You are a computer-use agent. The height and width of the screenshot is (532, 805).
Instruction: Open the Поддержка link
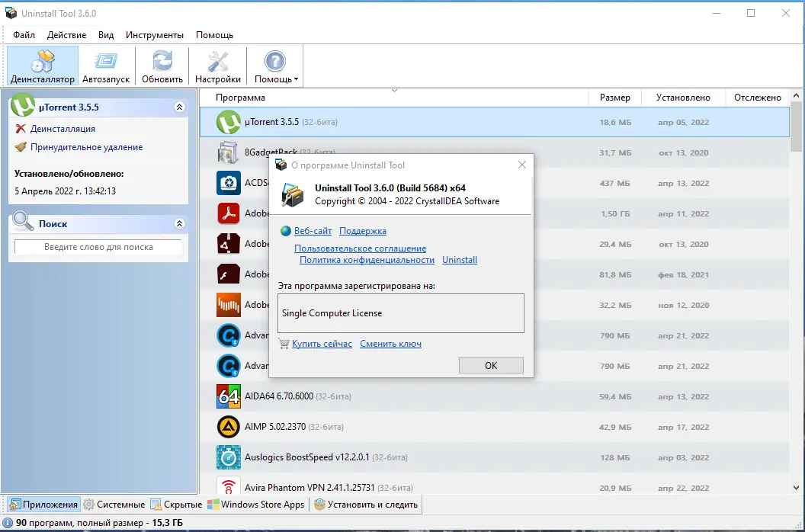(x=362, y=231)
